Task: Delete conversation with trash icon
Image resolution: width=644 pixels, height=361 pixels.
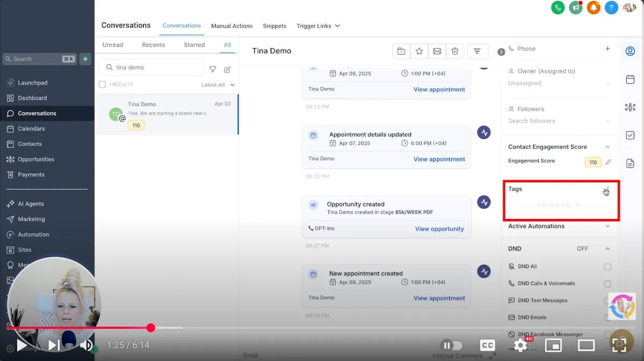Action: click(455, 51)
